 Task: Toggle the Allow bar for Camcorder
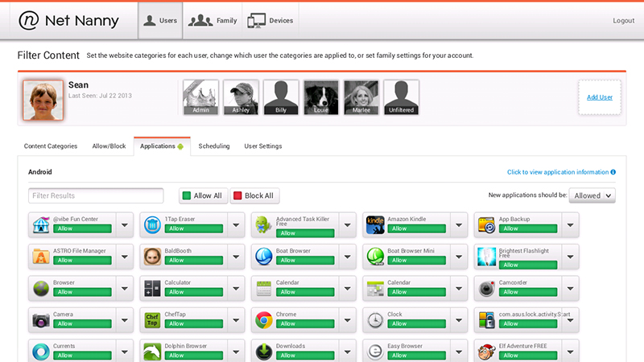(x=528, y=292)
